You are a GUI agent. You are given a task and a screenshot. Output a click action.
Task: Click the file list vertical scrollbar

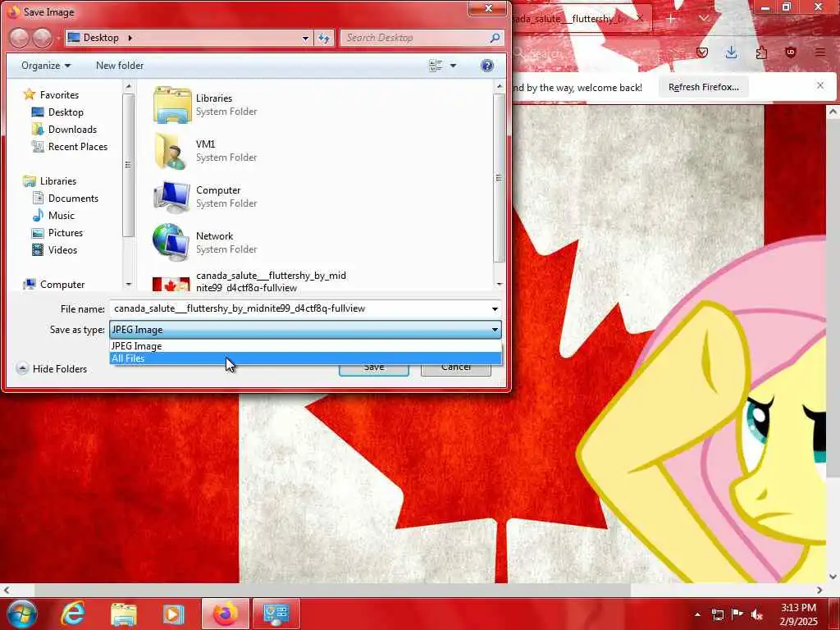(500, 178)
